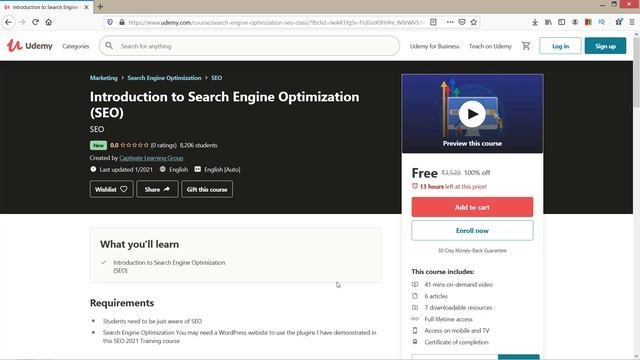The width and height of the screenshot is (640, 360).
Task: Open the downloads arrow icon
Action: coord(535,22)
